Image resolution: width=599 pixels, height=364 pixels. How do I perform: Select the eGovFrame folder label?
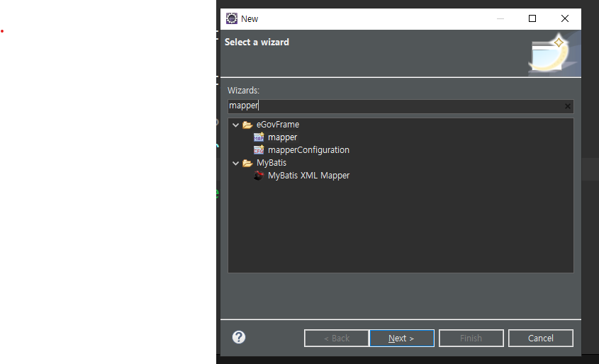278,125
